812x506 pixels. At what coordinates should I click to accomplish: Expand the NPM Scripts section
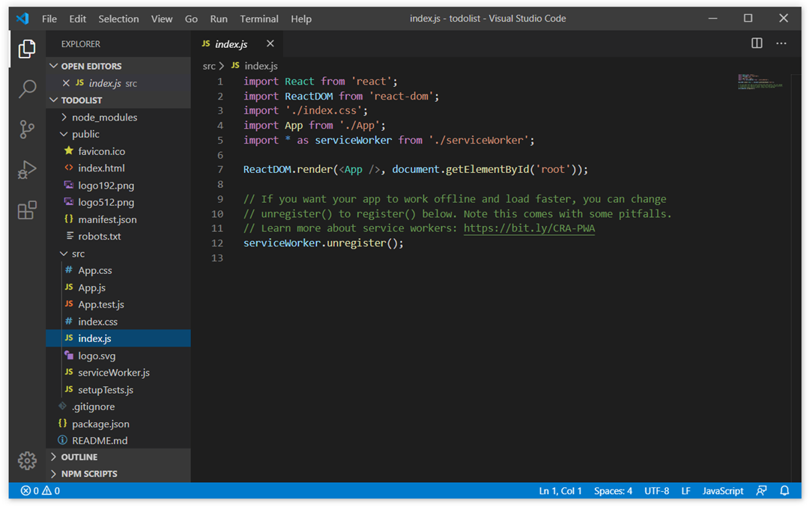pyautogui.click(x=118, y=473)
